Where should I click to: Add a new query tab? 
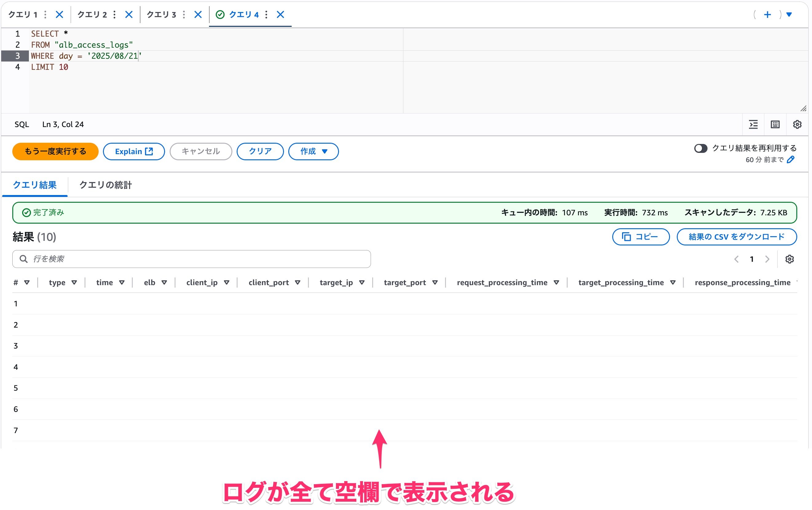pos(767,14)
